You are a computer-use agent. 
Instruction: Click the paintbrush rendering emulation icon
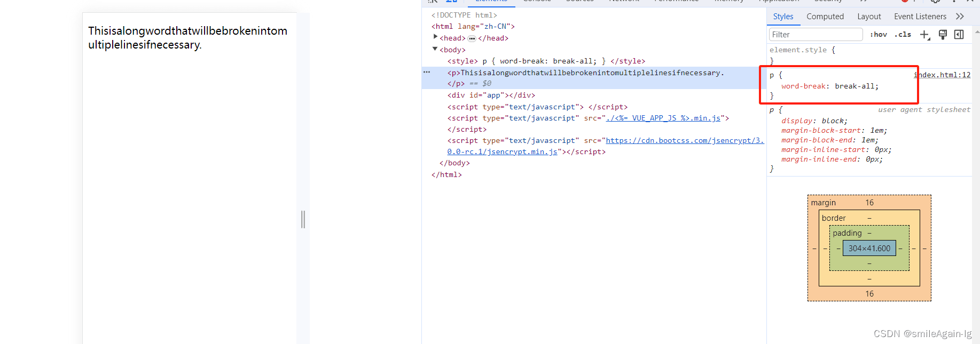pyautogui.click(x=943, y=35)
